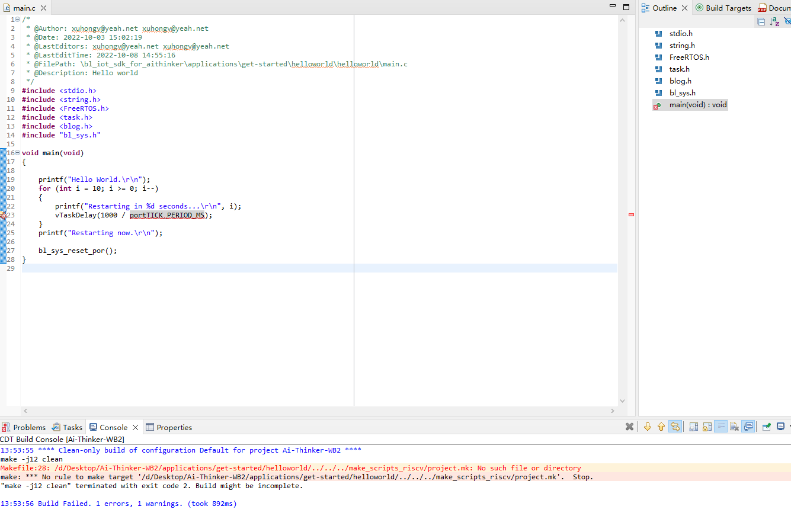This screenshot has width=791, height=532.
Task: Click the No rule to make target line
Action: 296,477
